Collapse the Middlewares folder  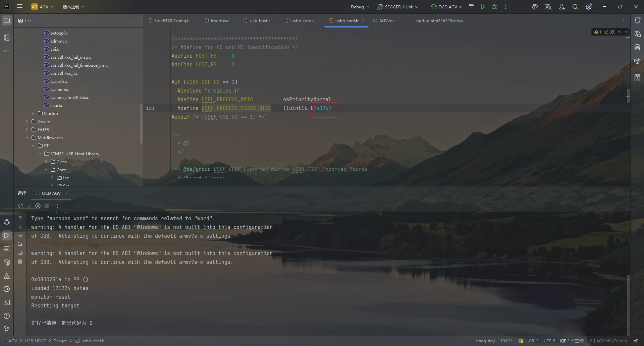pos(27,138)
